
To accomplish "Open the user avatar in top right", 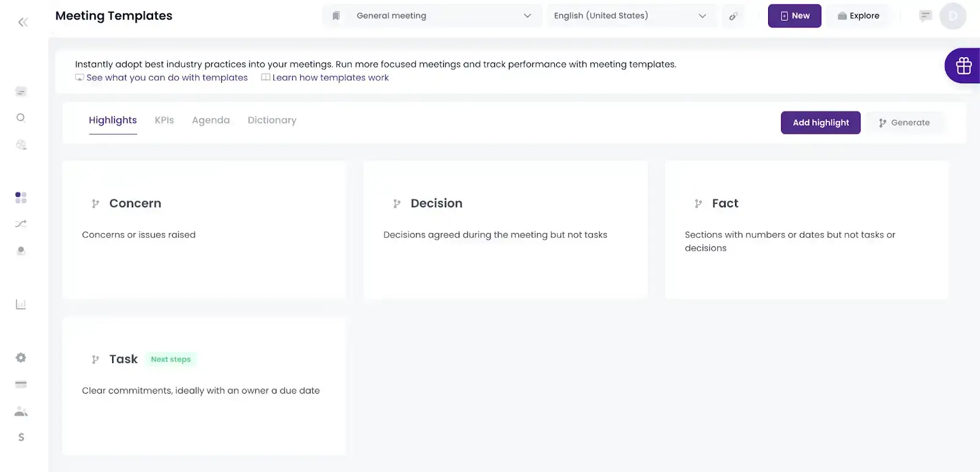I will [x=952, y=16].
